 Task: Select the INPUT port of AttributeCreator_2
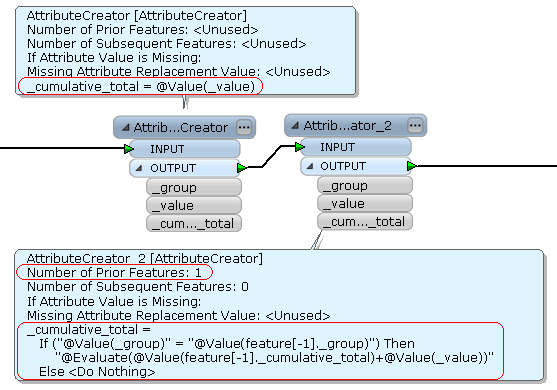356,147
